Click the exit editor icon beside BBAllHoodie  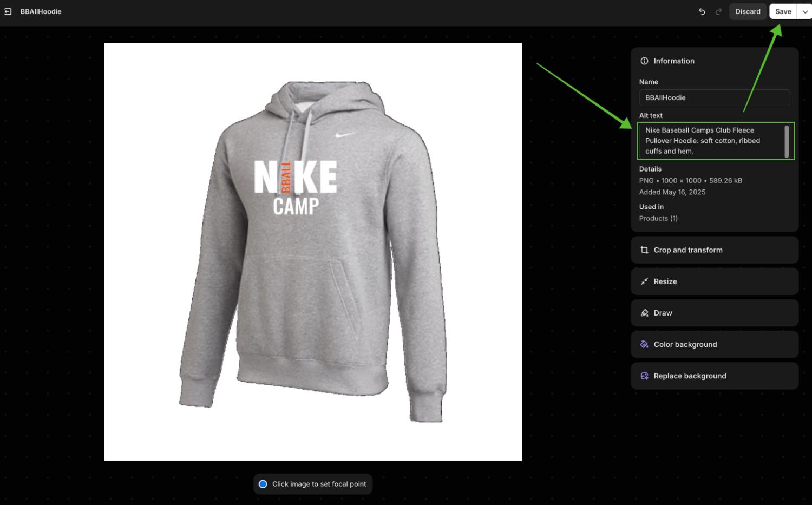coord(8,11)
